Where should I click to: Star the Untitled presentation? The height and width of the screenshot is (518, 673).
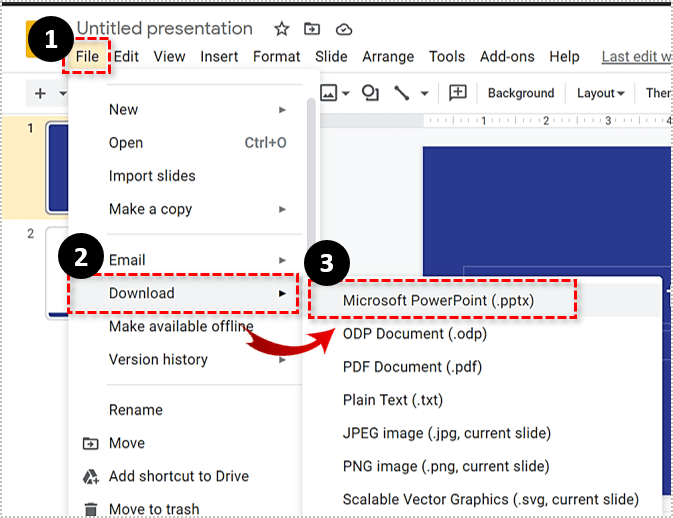(282, 29)
